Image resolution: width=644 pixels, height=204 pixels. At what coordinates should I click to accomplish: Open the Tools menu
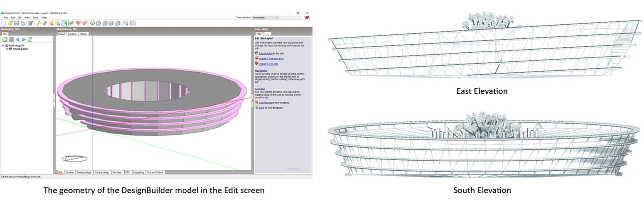click(36, 18)
